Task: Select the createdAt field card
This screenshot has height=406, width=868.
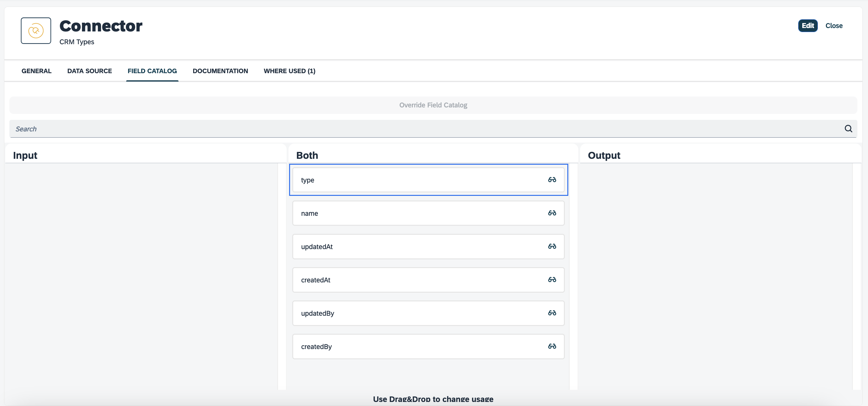Action: (x=428, y=280)
